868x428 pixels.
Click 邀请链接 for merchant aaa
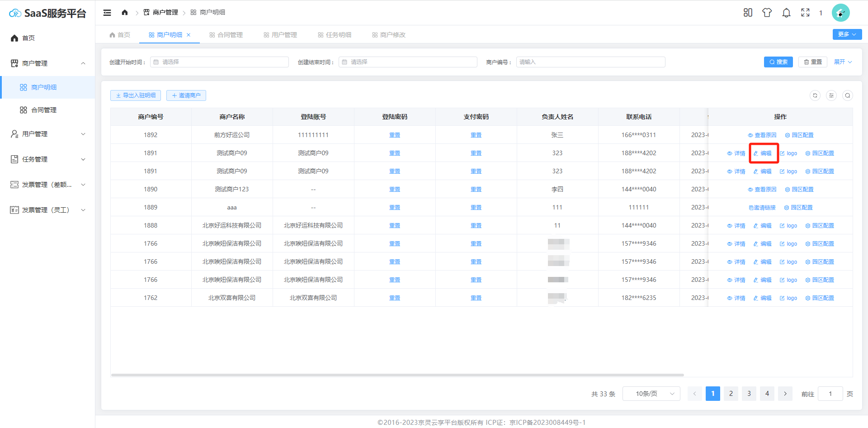coord(762,208)
